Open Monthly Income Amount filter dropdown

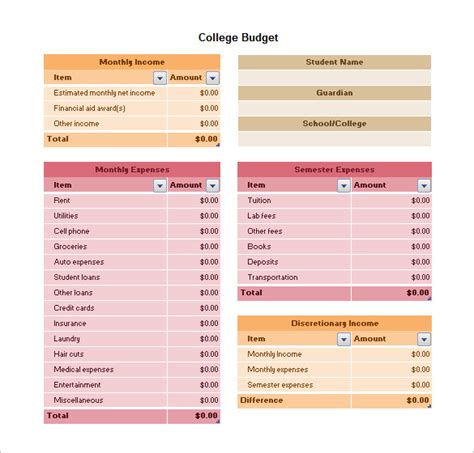[213, 78]
